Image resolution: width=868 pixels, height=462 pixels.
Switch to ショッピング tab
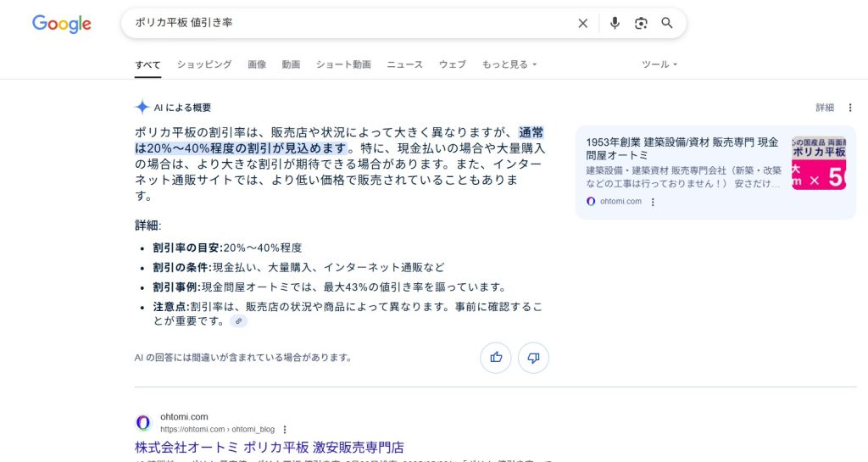tap(204, 64)
